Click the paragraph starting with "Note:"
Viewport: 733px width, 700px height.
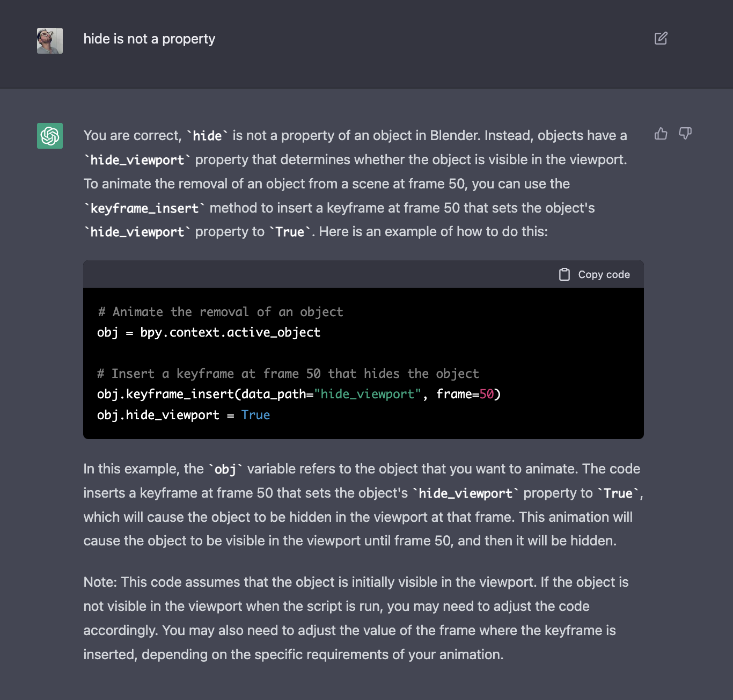pos(354,618)
